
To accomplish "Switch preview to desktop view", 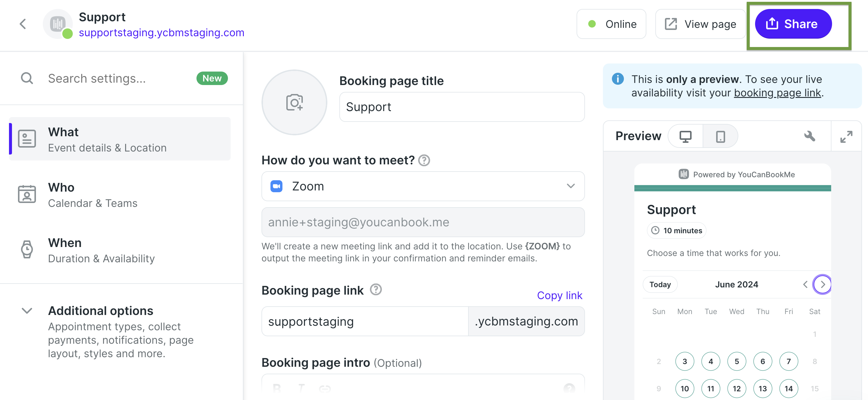I will click(685, 136).
